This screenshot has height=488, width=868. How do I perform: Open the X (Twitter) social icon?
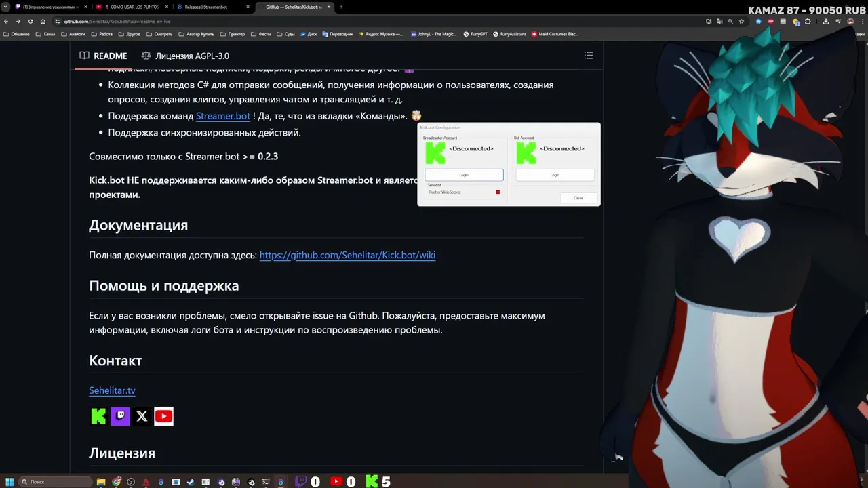click(142, 416)
